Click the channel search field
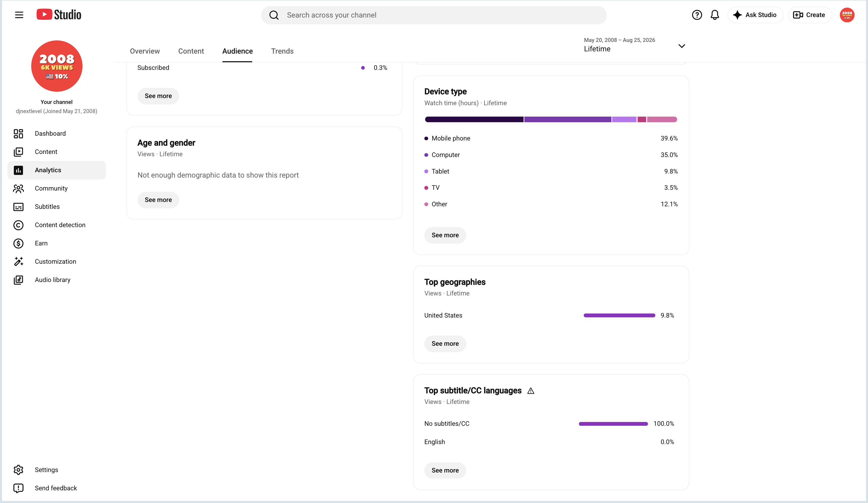The height and width of the screenshot is (503, 868). pyautogui.click(x=434, y=15)
